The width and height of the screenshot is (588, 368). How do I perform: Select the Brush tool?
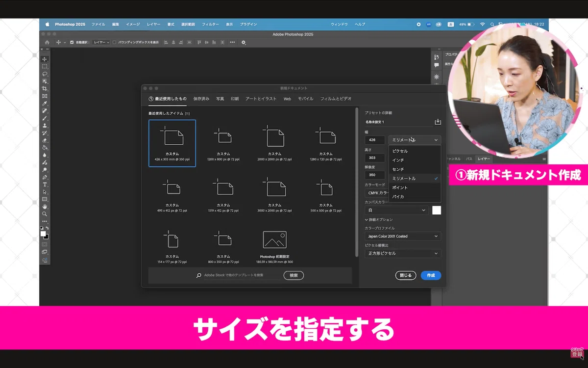pyautogui.click(x=45, y=118)
